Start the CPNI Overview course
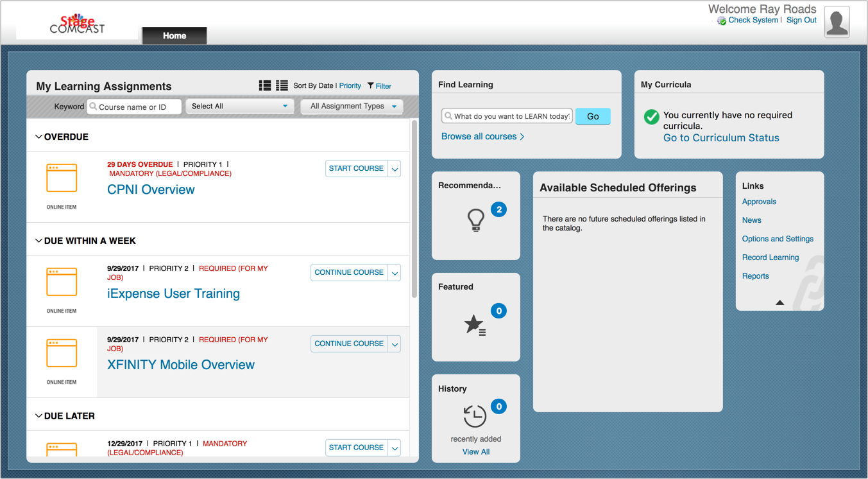Image resolution: width=868 pixels, height=479 pixels. pos(356,169)
